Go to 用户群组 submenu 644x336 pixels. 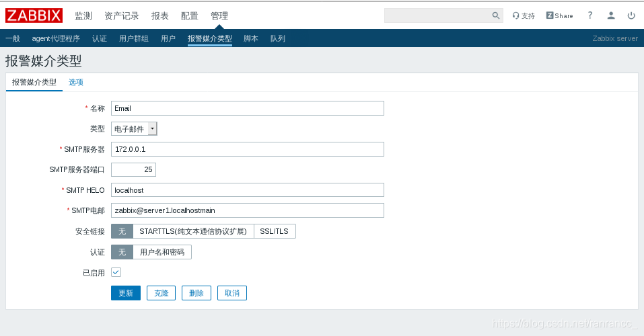(x=133, y=38)
